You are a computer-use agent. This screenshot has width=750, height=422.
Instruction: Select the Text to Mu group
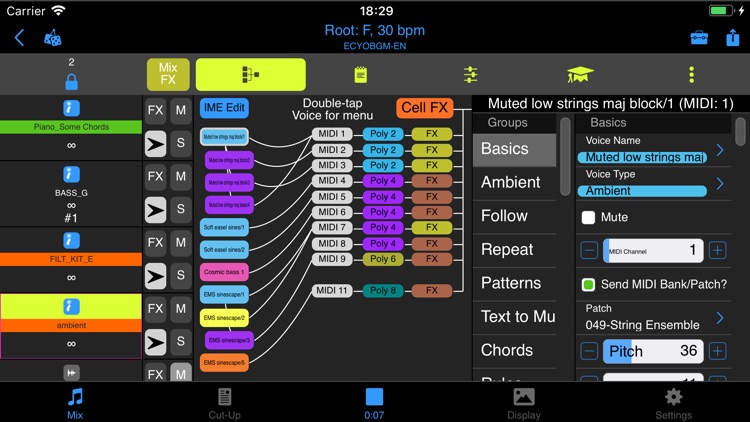515,316
